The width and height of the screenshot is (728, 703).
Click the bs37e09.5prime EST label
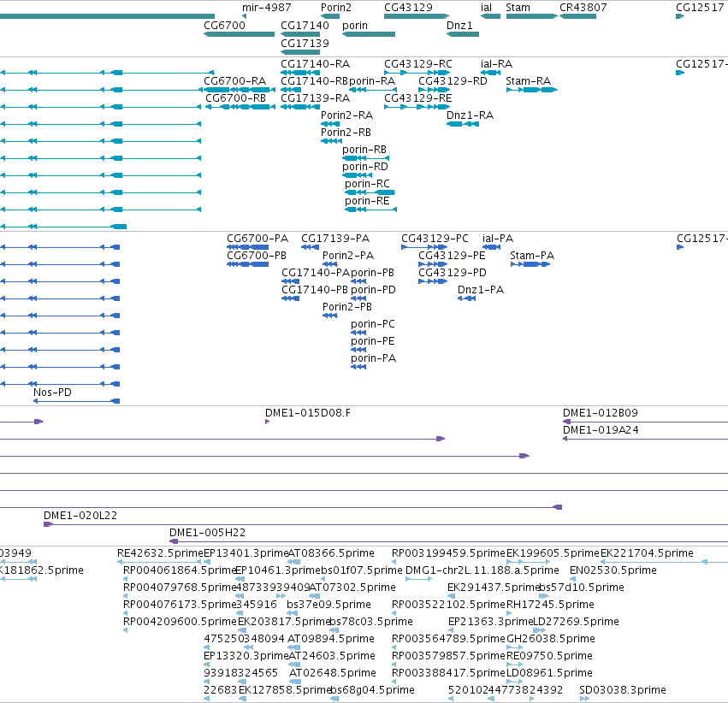tap(328, 605)
